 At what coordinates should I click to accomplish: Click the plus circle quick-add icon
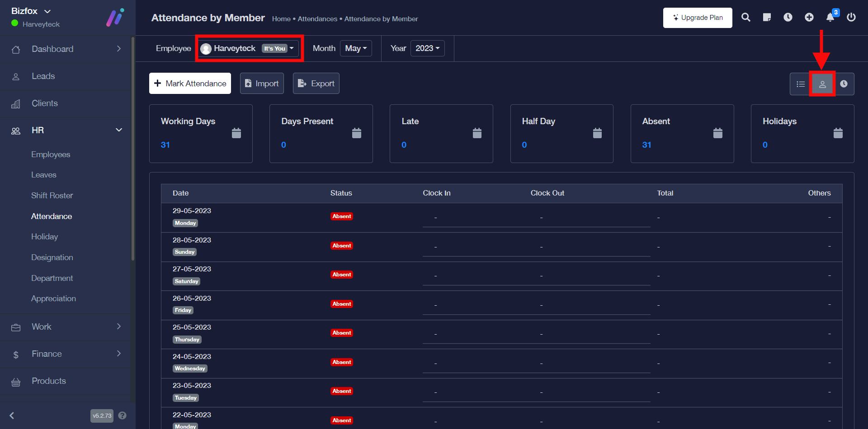809,18
